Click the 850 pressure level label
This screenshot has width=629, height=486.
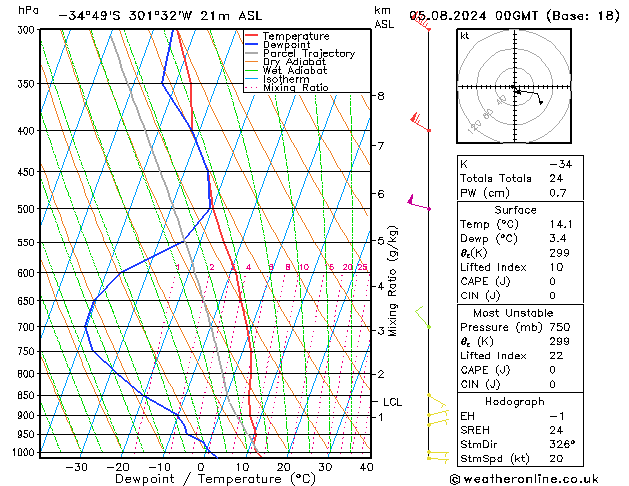pyautogui.click(x=28, y=395)
